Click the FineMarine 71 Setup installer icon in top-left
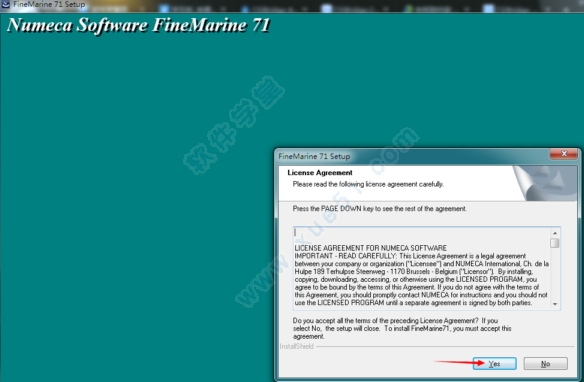The height and width of the screenshot is (382, 584). [x=6, y=4]
